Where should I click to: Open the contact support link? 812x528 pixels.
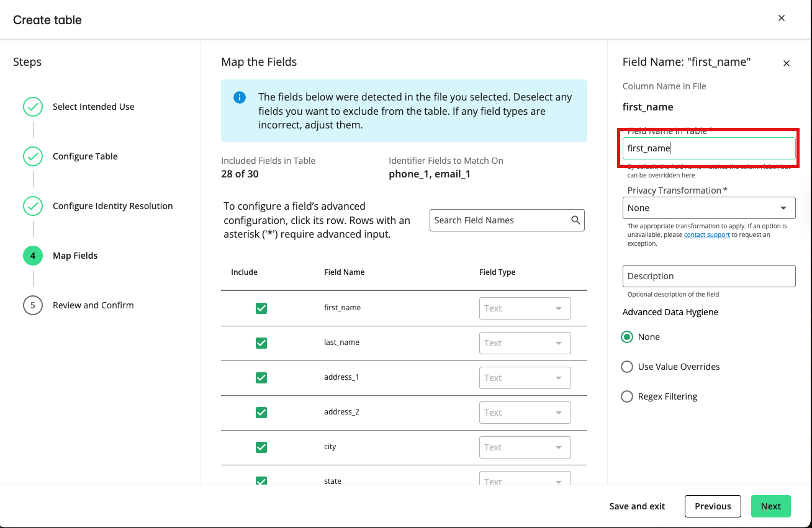(x=706, y=235)
